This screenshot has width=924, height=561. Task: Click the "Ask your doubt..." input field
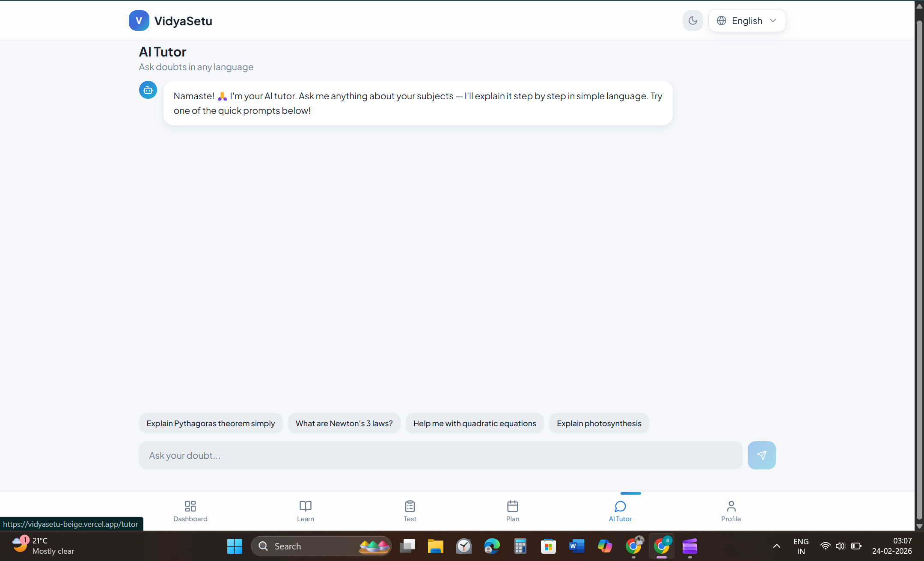tap(440, 455)
